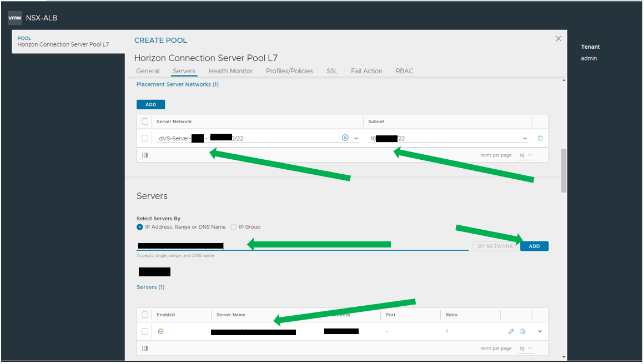Add a placement server network

[151, 104]
